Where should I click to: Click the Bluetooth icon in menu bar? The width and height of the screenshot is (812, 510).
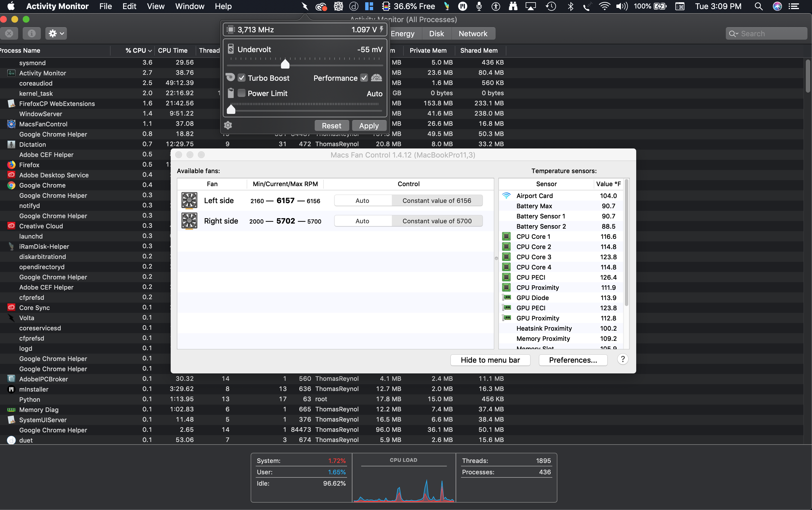[x=570, y=7]
